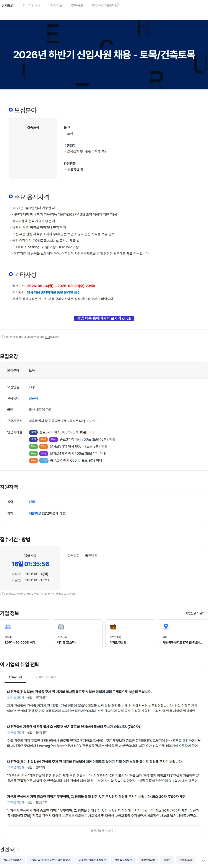Screen dimensions: 208x868
Task: Click the 2026년 하반기 신입사원 채용 banner image
Action: (104, 54)
